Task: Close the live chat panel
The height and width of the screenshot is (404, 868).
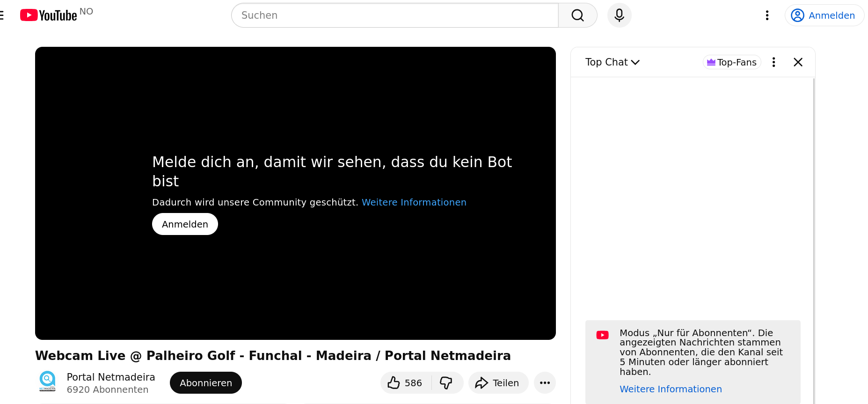Action: click(x=798, y=62)
